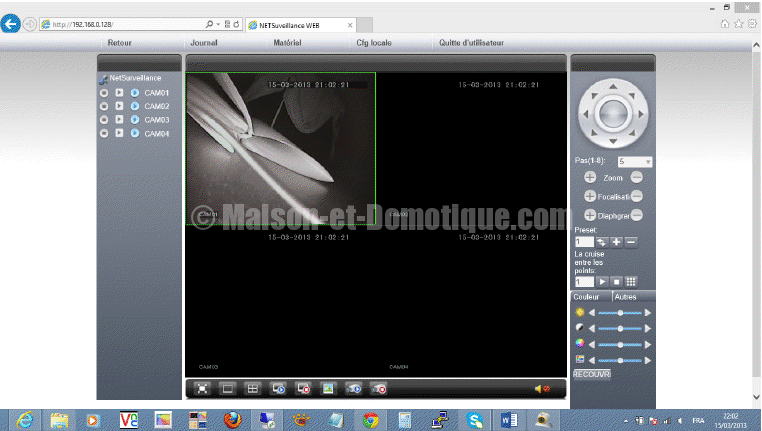The height and width of the screenshot is (431, 762).
Task: Decrease hue with the left arrow
Action: pyautogui.click(x=592, y=361)
